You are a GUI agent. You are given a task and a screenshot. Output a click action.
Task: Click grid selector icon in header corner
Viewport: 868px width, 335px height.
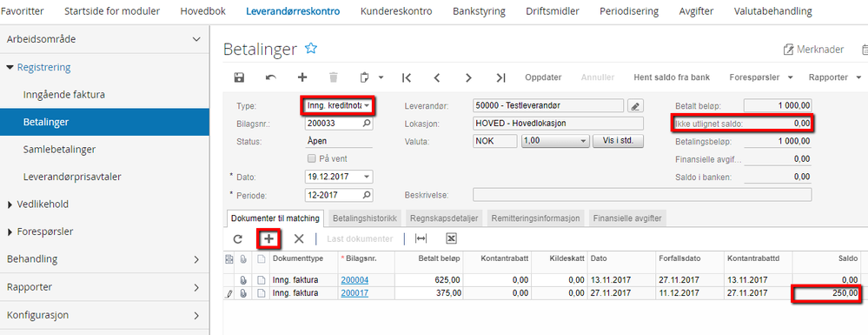click(229, 258)
